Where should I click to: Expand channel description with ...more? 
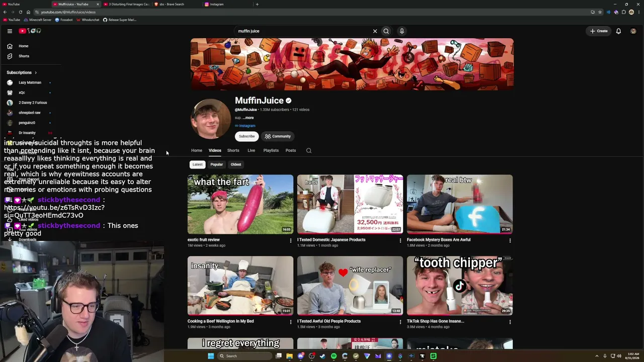[248, 118]
